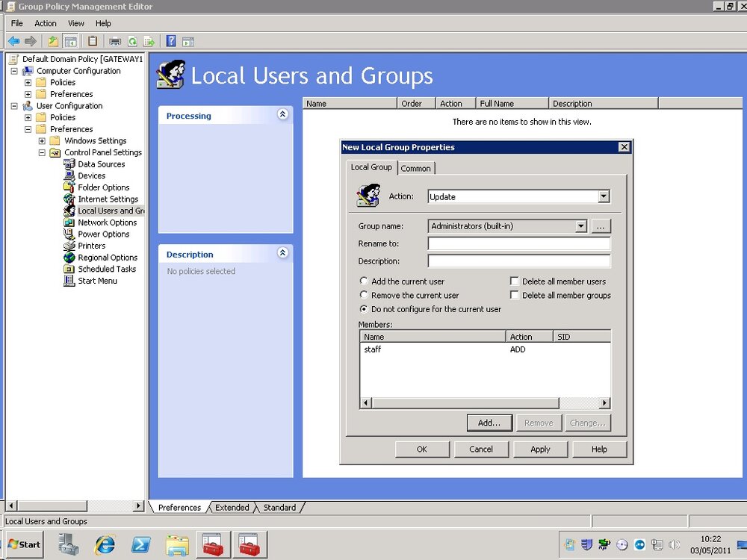747x560 pixels.
Task: Go up one level in the console tree
Action: 53,41
